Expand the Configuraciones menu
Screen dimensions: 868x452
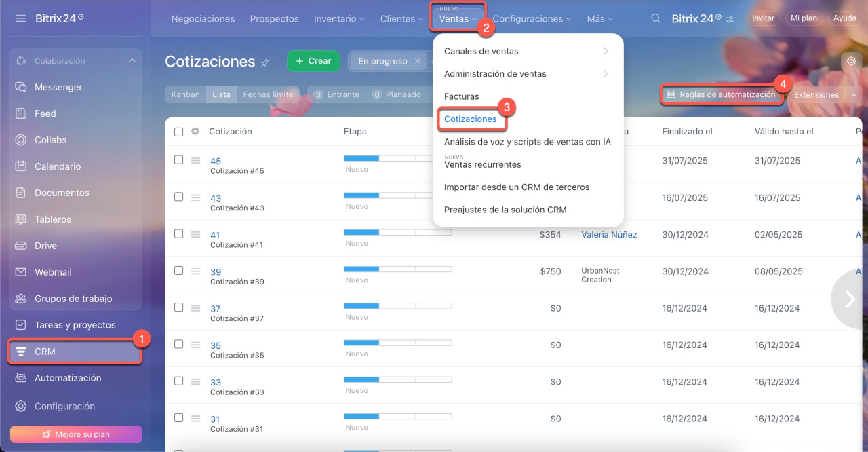(x=532, y=19)
